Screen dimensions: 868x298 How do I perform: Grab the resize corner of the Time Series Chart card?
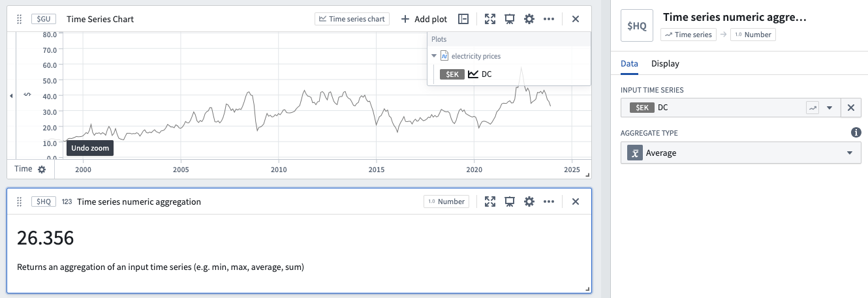(x=587, y=174)
